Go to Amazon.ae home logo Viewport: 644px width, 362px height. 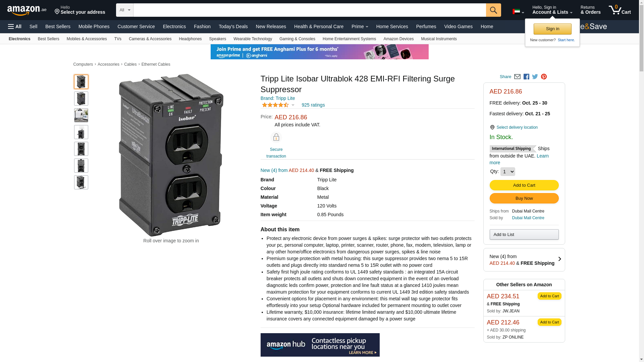pos(27,10)
